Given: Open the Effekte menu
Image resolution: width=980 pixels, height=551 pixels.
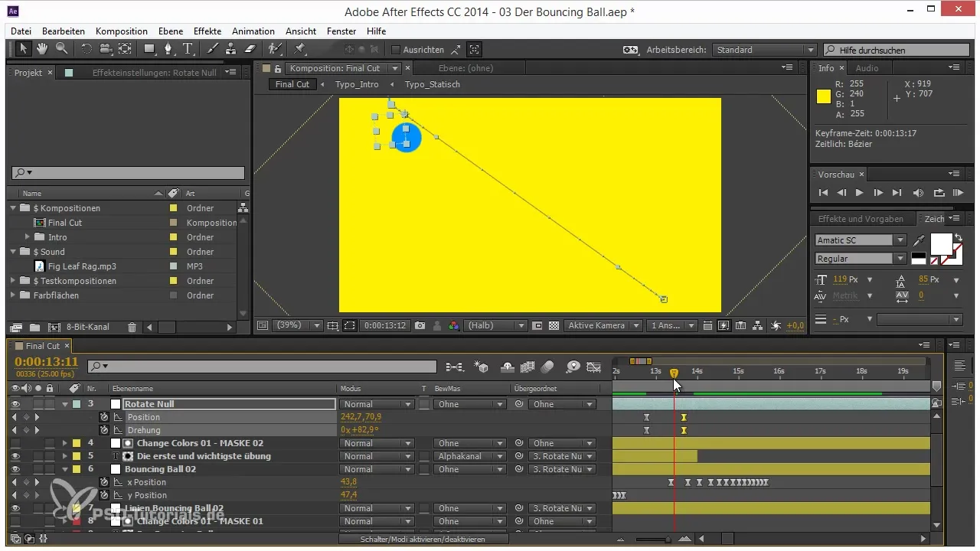Looking at the screenshot, I should 207,31.
